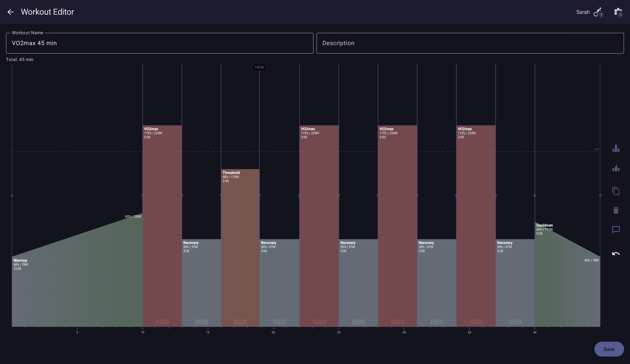Open the gear Bluetooth settings icon
Viewport: 630px width, 364px height.
point(619,12)
